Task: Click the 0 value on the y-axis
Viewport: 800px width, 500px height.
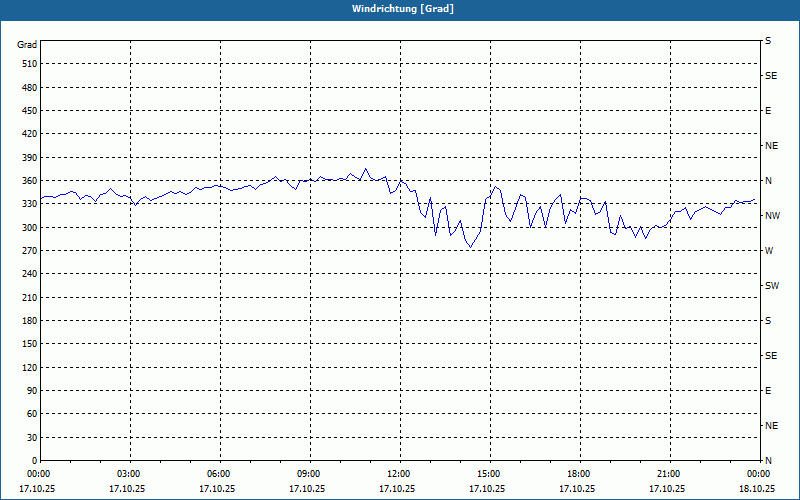Action: [35, 461]
